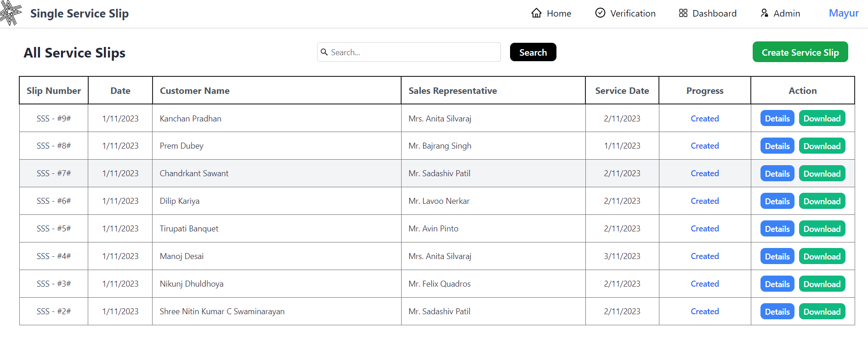Click the Home house icon

click(536, 13)
